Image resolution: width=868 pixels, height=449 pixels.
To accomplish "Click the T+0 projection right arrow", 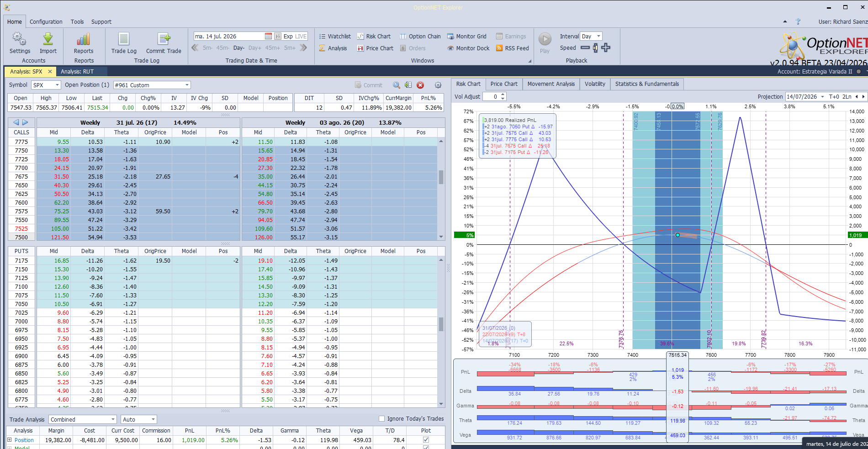I will click(863, 97).
